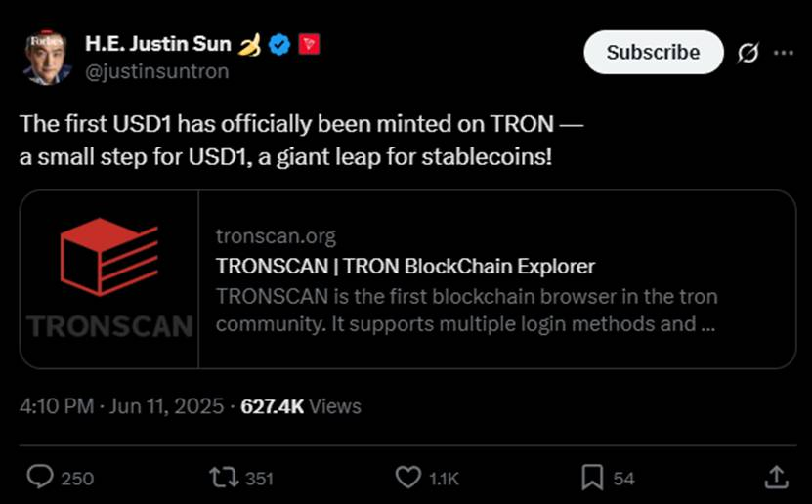View the 627.4K Views analytics

(301, 406)
